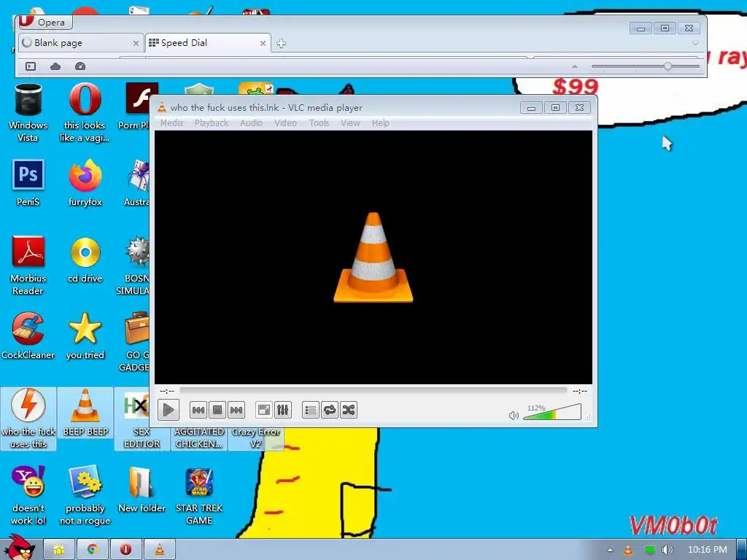Select the you tried star icon

pyautogui.click(x=85, y=335)
